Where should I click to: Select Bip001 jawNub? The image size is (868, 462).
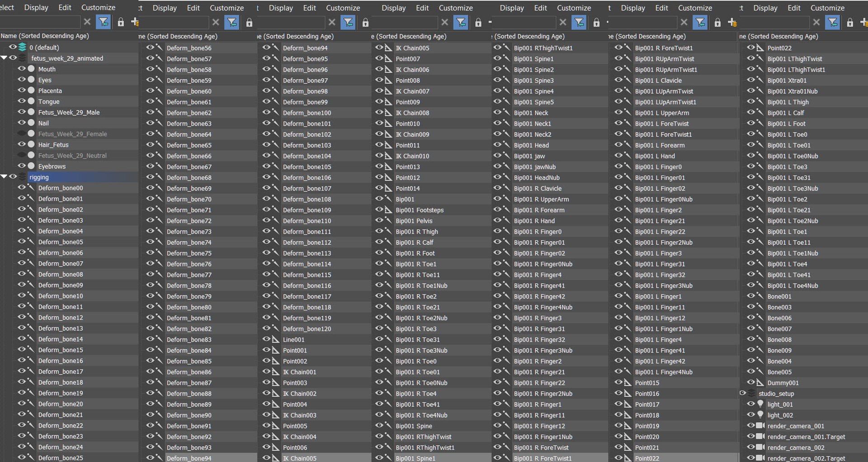(535, 167)
